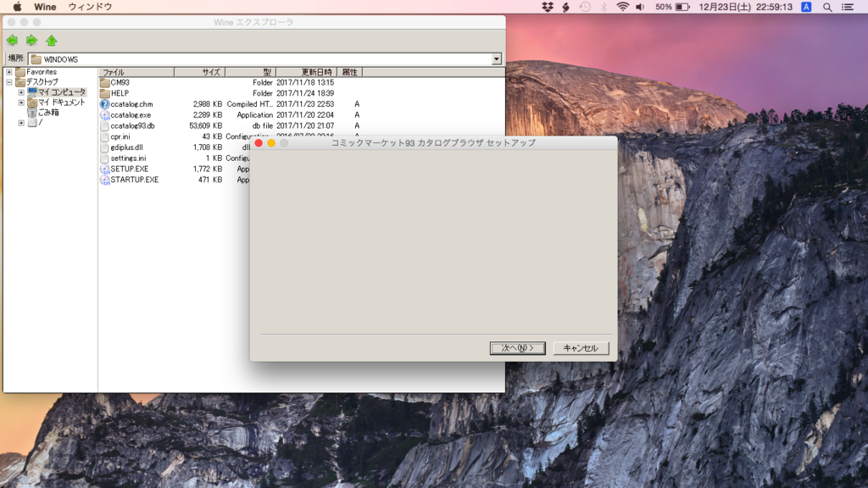Click 次へ(N) > in setup dialog
Screen dimensions: 868x488
tap(518, 348)
